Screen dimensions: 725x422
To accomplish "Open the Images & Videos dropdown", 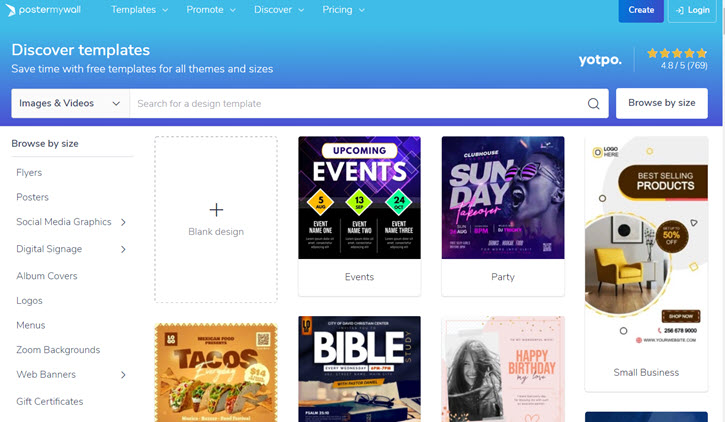I will pos(70,104).
